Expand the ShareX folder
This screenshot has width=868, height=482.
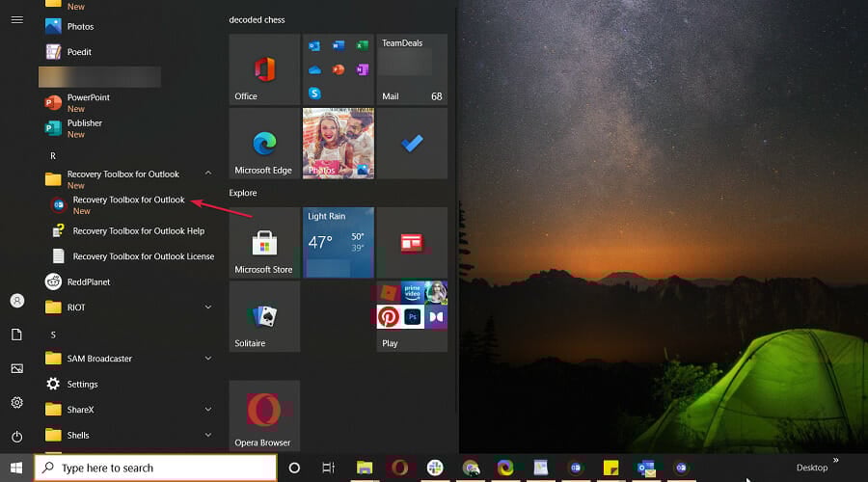pos(208,410)
